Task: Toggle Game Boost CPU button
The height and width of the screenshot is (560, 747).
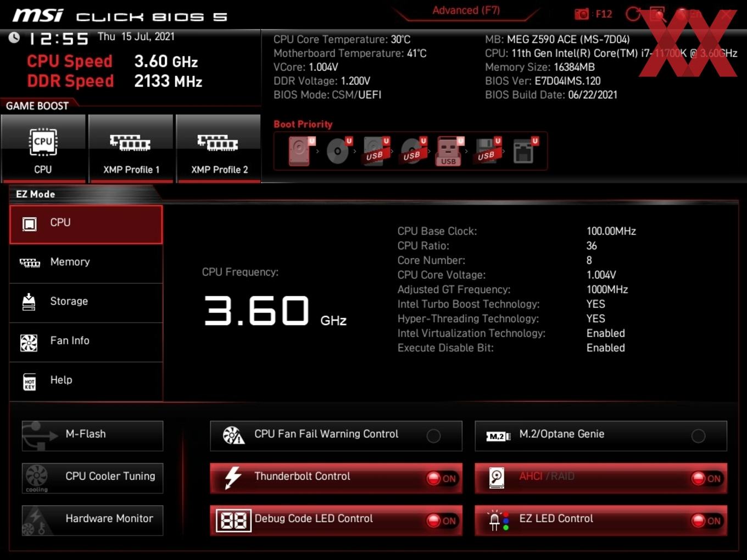Action: [43, 148]
